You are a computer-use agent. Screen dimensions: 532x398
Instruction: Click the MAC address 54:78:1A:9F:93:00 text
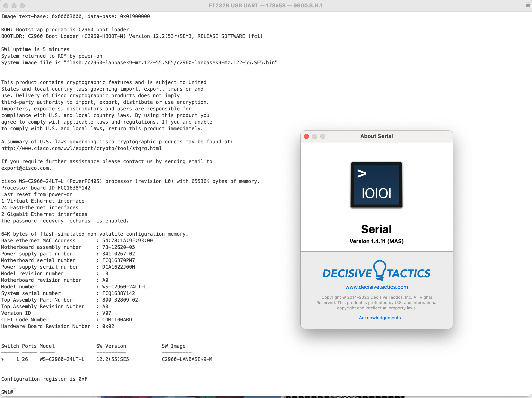click(x=127, y=240)
